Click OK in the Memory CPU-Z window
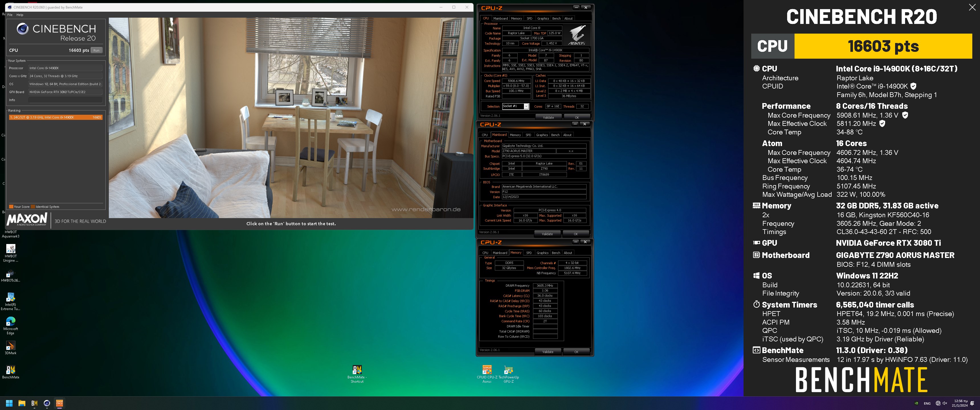Viewport: 980px width, 410px height. pos(576,352)
